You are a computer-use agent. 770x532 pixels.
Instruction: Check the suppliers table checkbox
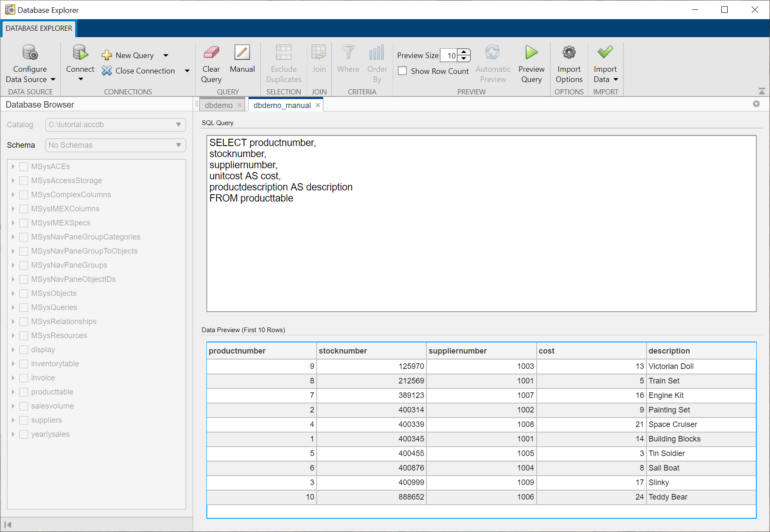point(24,420)
